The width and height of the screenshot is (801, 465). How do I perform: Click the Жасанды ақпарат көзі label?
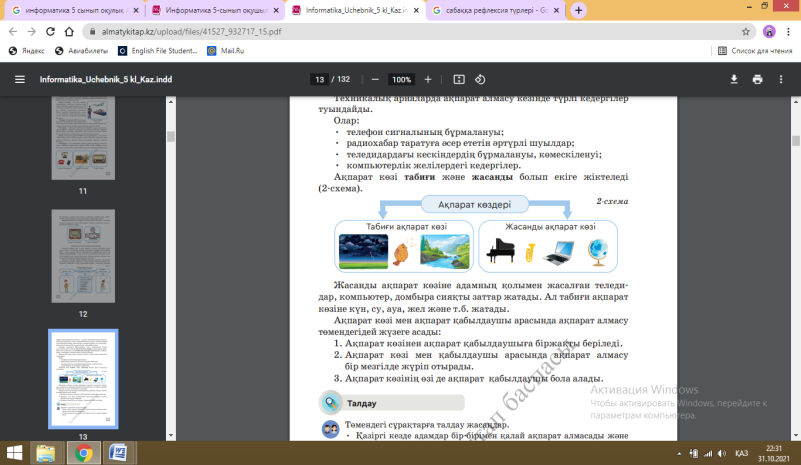(x=550, y=226)
